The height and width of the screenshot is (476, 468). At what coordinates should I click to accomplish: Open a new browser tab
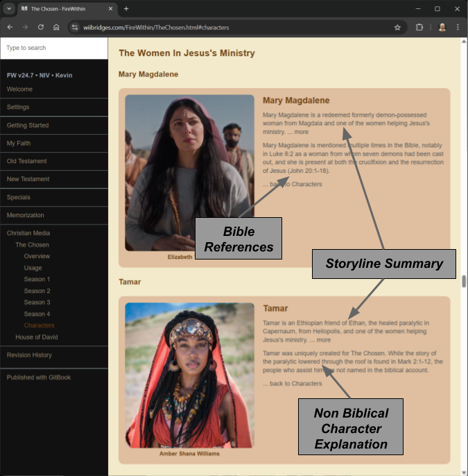(126, 9)
